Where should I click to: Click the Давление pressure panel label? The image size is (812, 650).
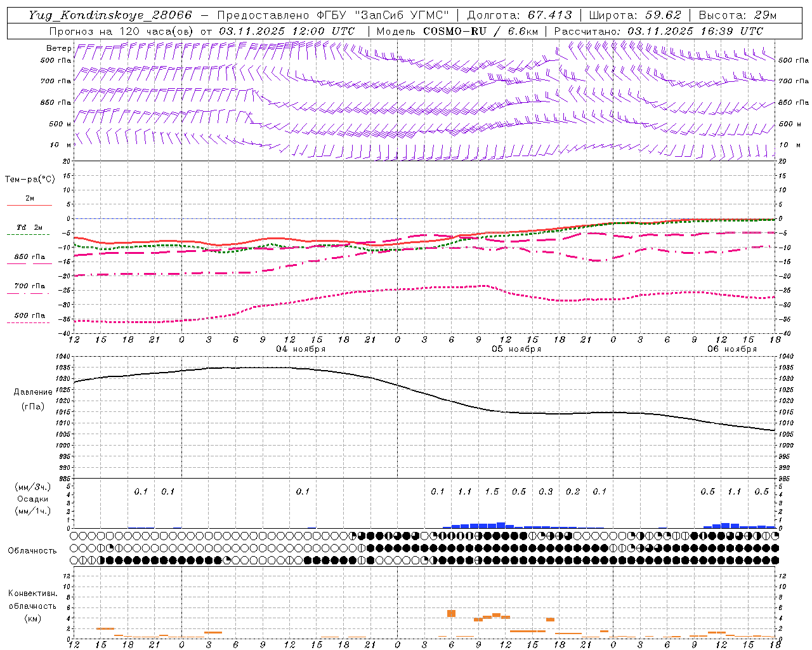[x=32, y=392]
